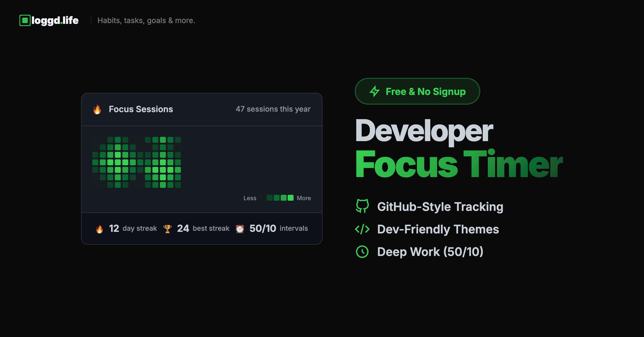Click the Free & No Signup badge
644x337 pixels.
tap(417, 91)
